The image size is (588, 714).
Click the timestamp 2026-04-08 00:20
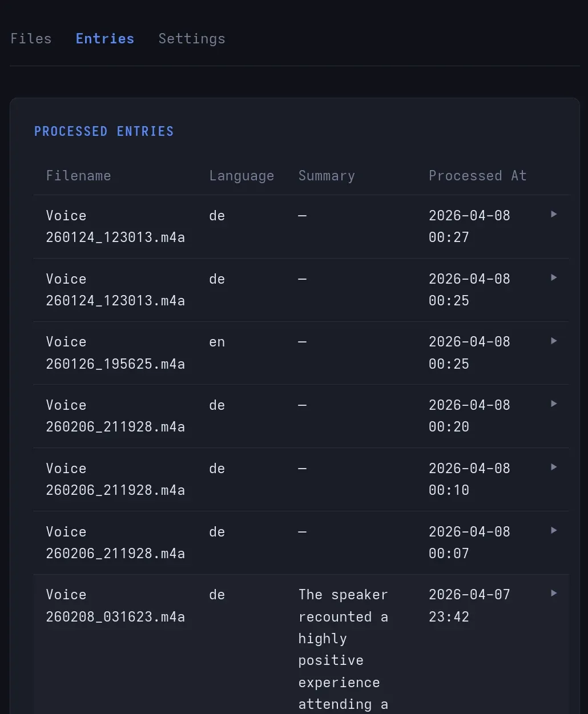click(x=469, y=416)
